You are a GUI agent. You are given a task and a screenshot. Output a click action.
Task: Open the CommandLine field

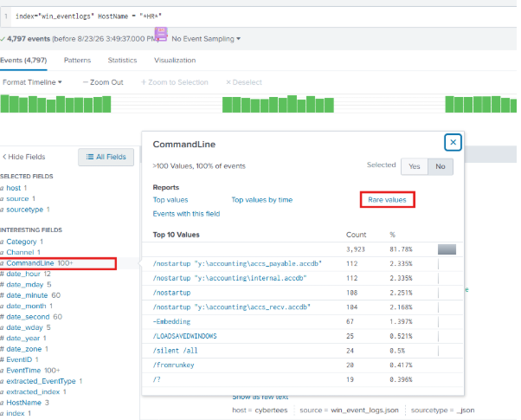click(30, 263)
